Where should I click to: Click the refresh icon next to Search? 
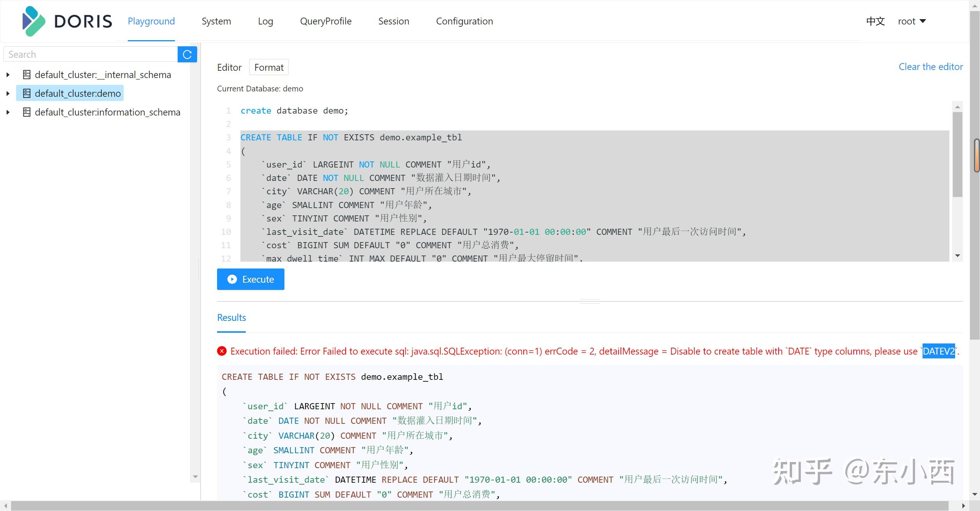click(187, 54)
